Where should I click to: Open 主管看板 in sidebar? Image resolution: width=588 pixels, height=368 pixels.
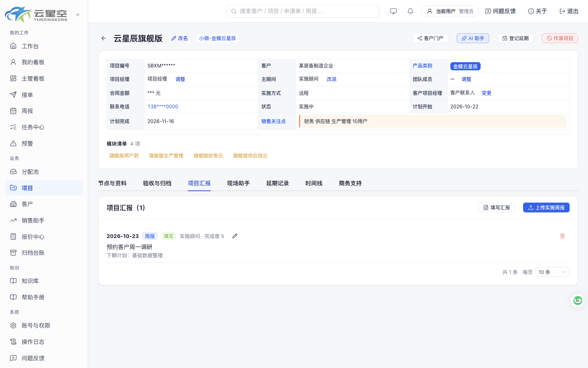pyautogui.click(x=44, y=79)
